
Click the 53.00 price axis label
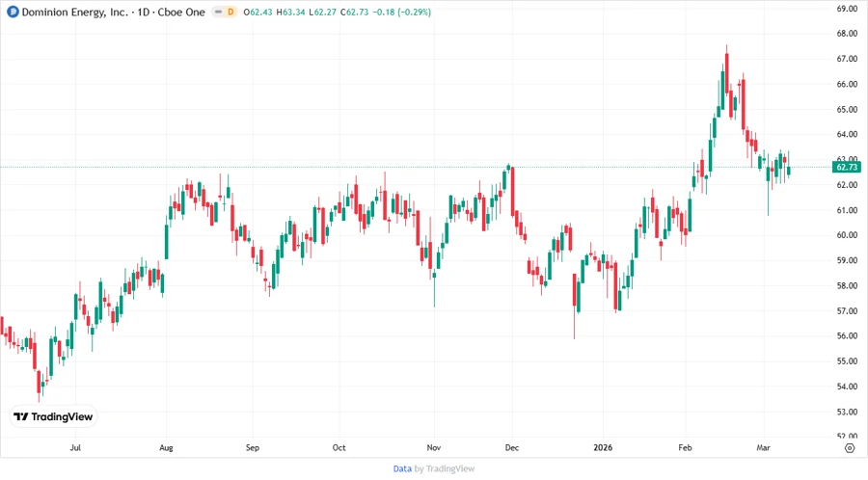click(847, 412)
